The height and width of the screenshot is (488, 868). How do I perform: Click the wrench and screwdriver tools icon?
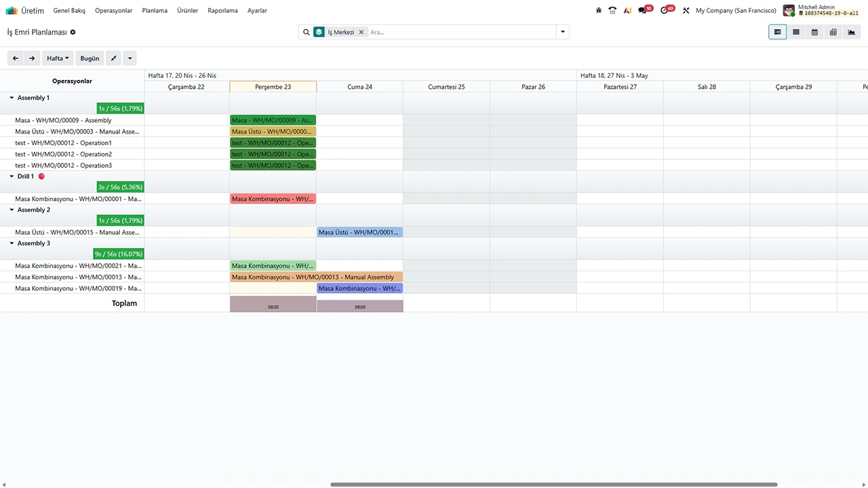click(686, 10)
